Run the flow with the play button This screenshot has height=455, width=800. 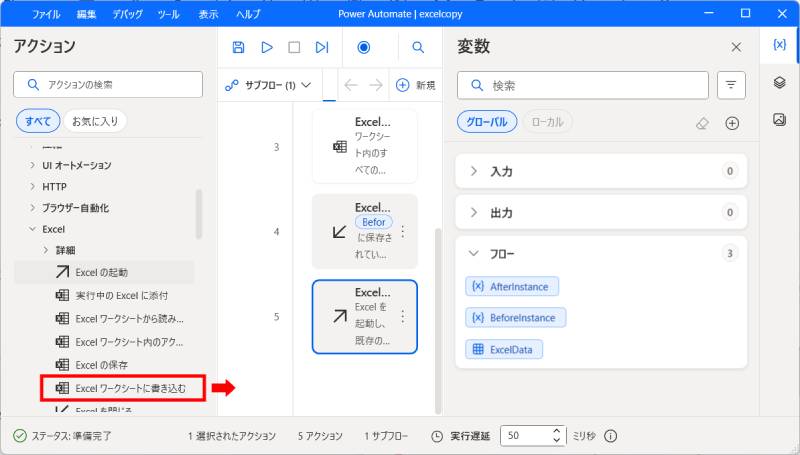(x=266, y=47)
